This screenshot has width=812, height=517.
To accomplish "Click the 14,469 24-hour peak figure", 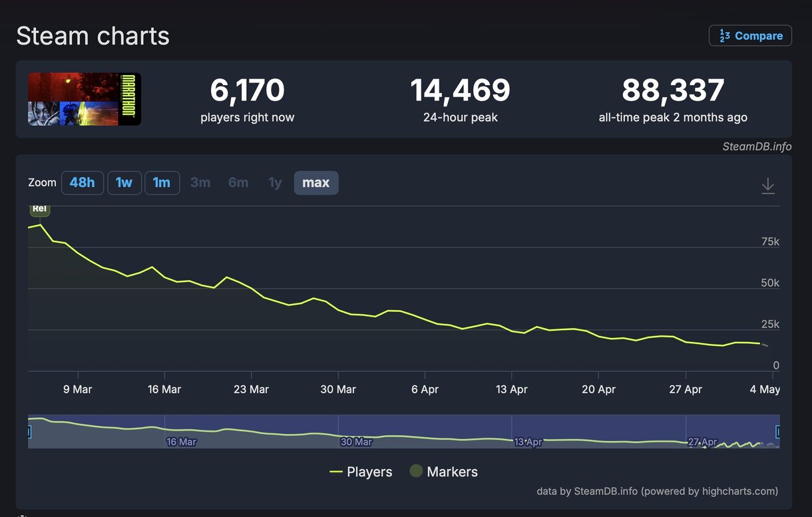I will [x=461, y=90].
